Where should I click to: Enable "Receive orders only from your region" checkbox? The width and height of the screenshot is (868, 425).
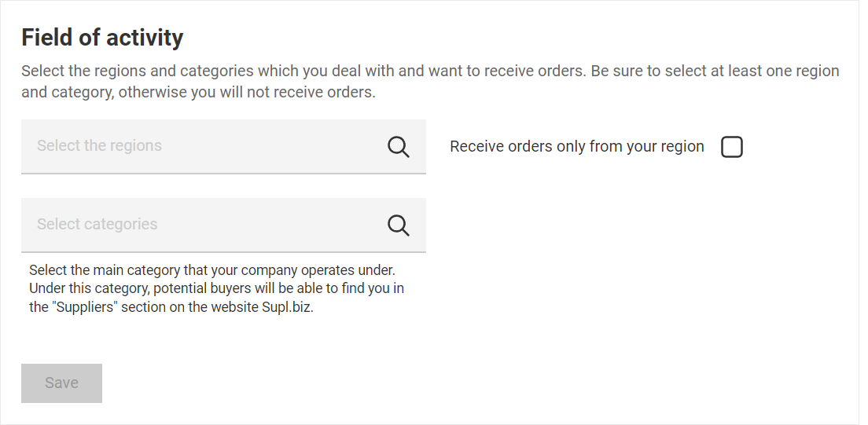pyautogui.click(x=731, y=147)
